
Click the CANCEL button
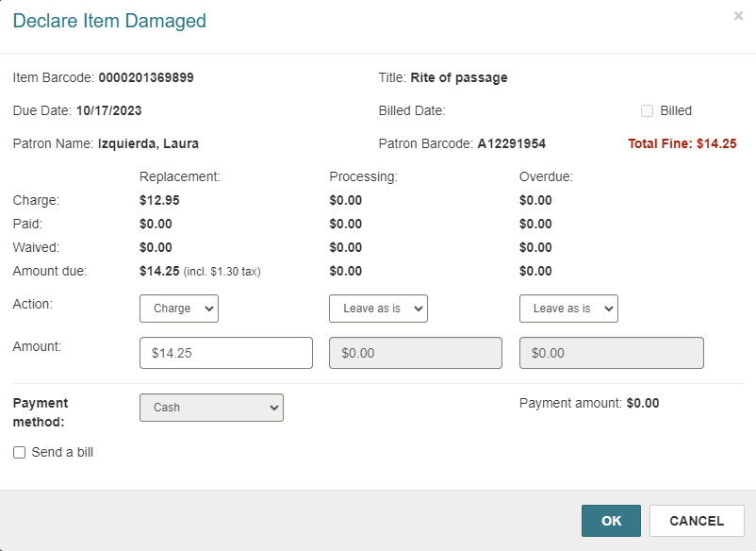pos(697,521)
